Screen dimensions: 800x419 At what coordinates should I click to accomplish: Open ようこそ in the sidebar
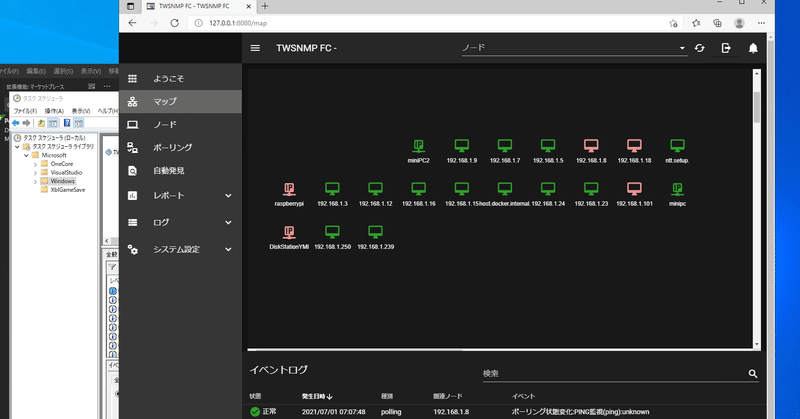click(180, 79)
